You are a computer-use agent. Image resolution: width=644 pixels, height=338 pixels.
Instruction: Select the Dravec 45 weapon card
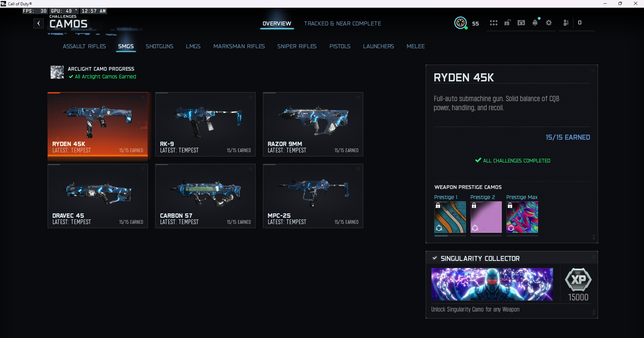[x=98, y=196]
